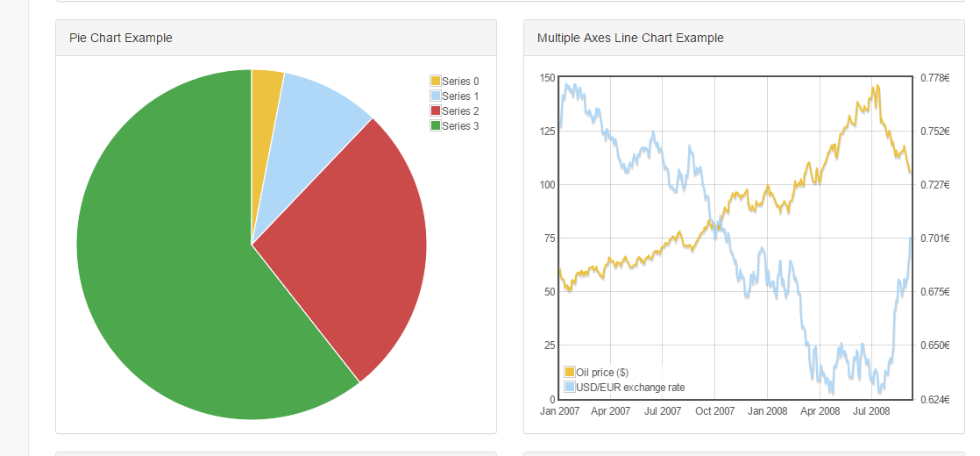Click the 'Series 3' legend label
The height and width of the screenshot is (456, 980).
click(460, 126)
